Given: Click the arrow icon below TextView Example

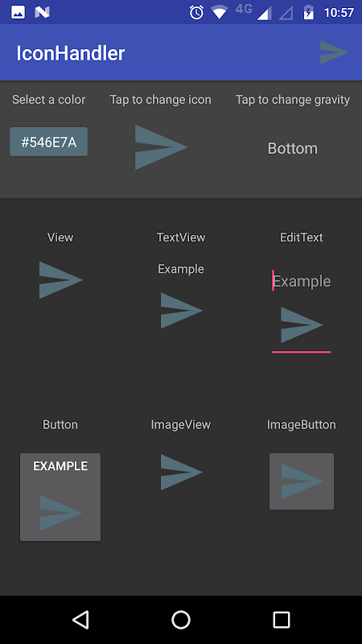Looking at the screenshot, I should coord(182,311).
